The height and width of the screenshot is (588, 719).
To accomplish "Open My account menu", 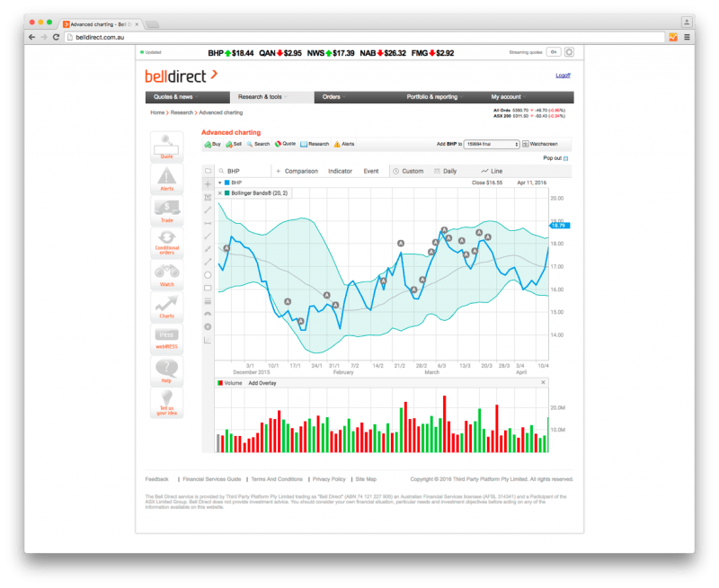I will tap(528, 97).
